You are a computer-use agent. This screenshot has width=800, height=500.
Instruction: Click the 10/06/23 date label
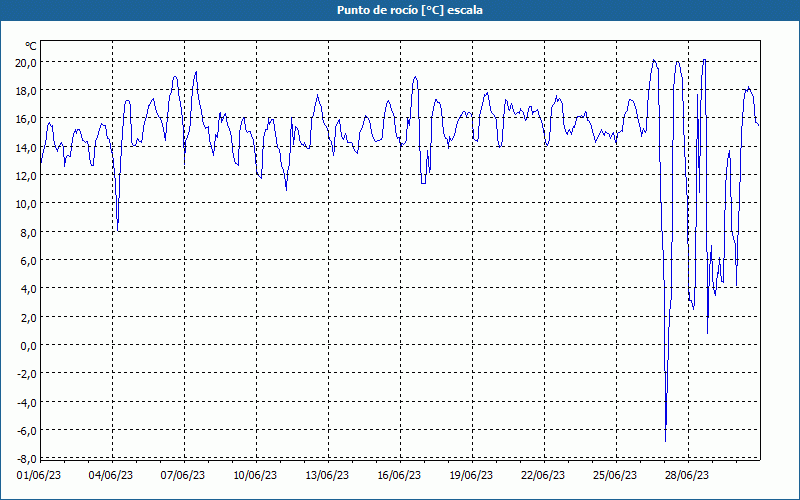coord(255,475)
